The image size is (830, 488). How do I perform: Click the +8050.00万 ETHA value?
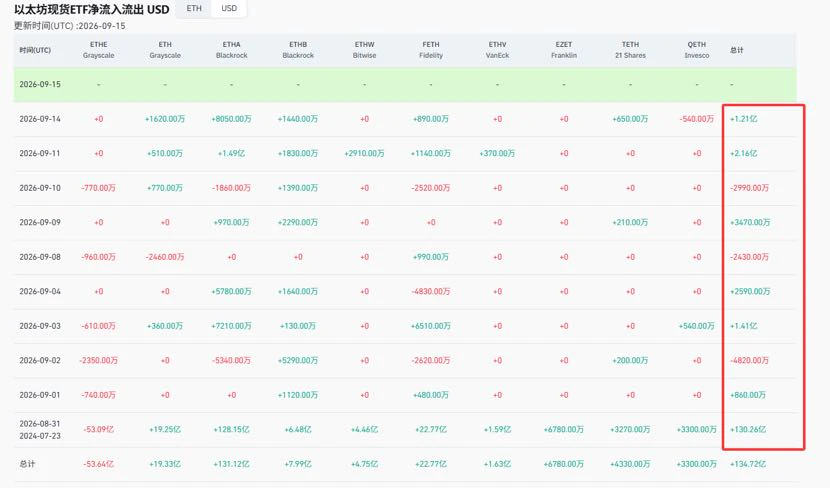[231, 119]
